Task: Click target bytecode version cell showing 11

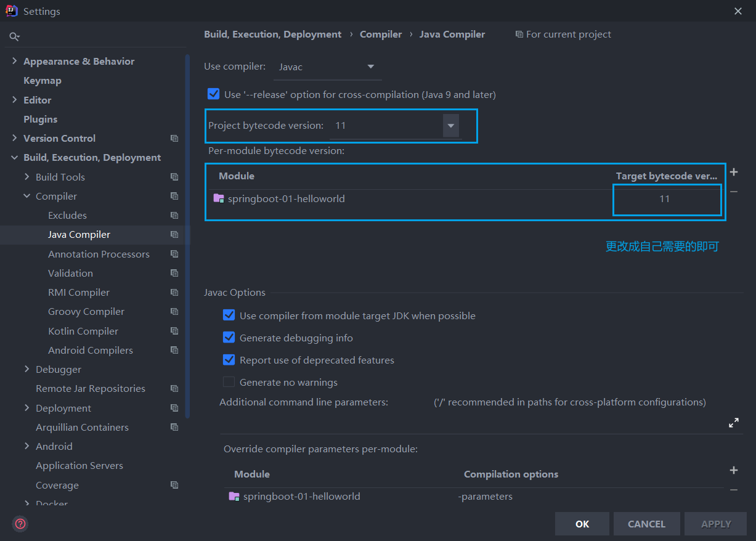Action: [664, 199]
